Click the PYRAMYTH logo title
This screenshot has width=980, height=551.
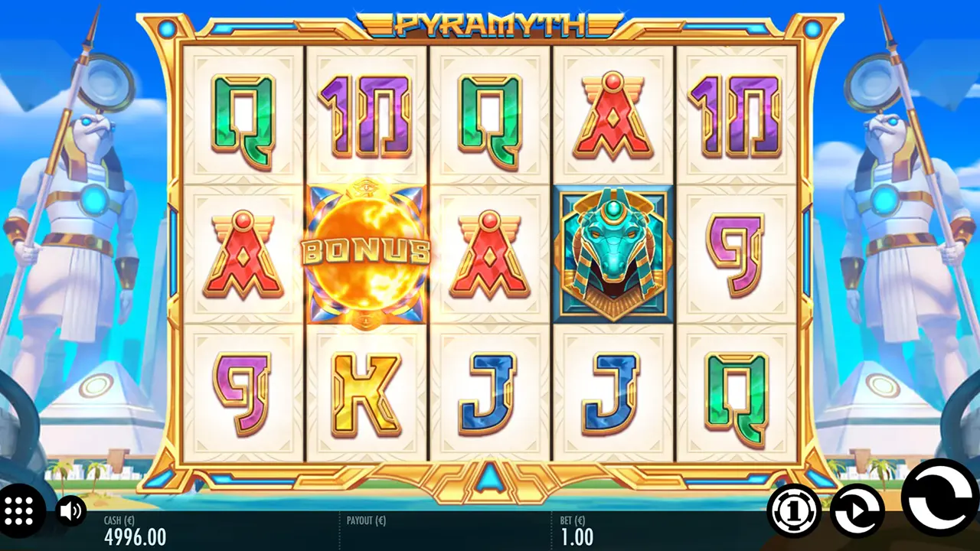click(x=491, y=24)
